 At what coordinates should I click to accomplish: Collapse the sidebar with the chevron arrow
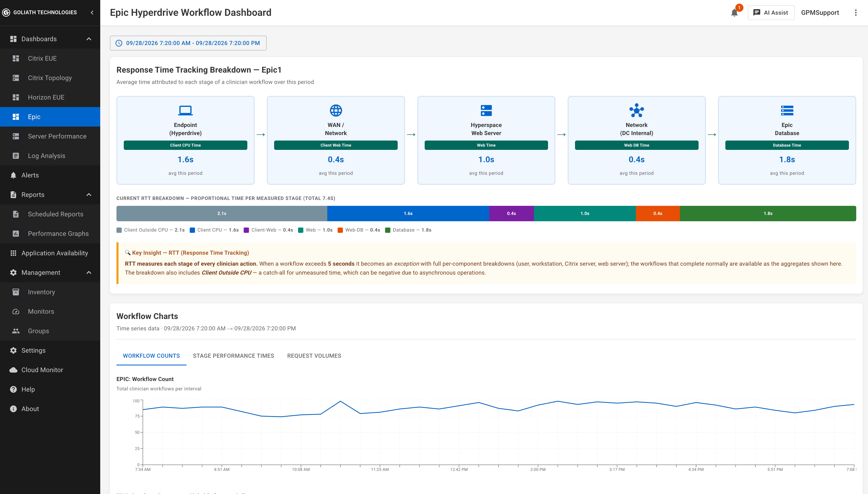tap(92, 13)
